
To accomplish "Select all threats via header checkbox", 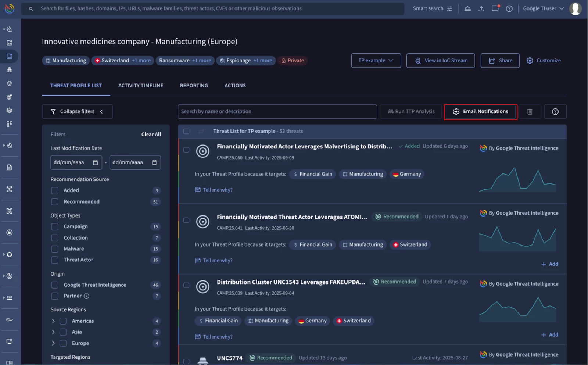I will coord(186,131).
